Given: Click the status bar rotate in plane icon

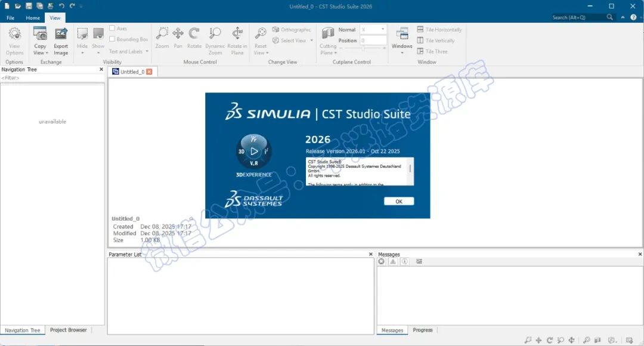Looking at the screenshot, I should 571,340.
